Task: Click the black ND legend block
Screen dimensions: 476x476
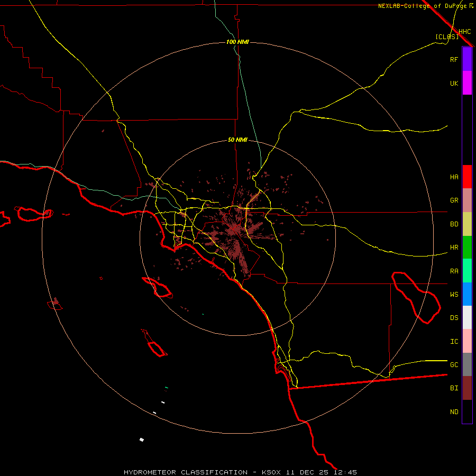Action: (467, 411)
